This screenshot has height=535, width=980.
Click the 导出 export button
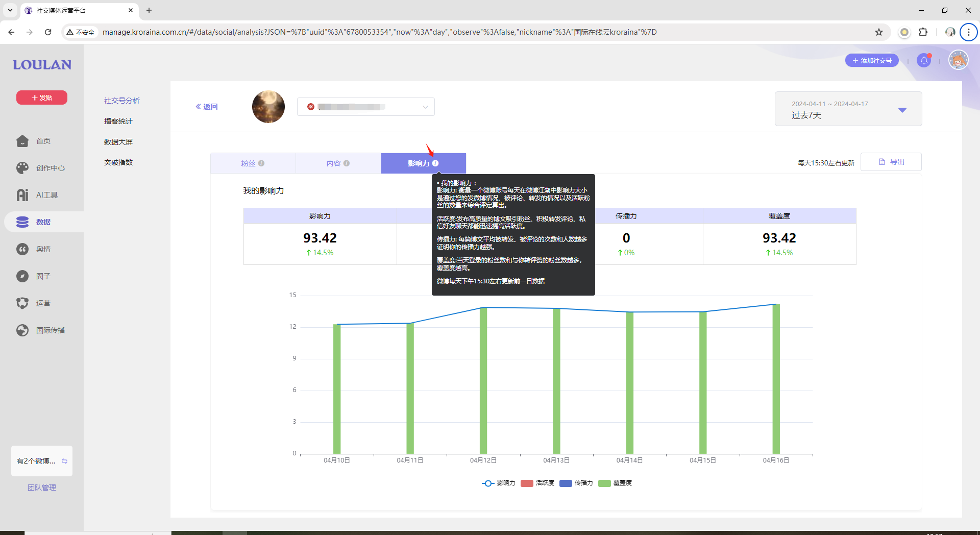pos(891,162)
